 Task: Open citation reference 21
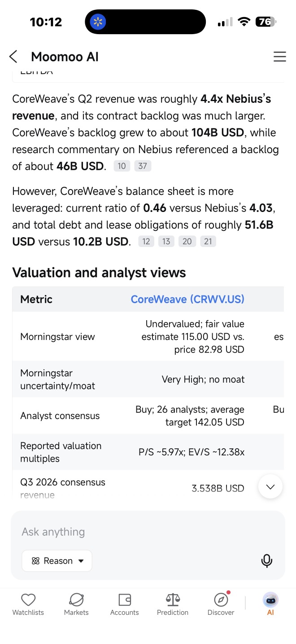tap(208, 242)
